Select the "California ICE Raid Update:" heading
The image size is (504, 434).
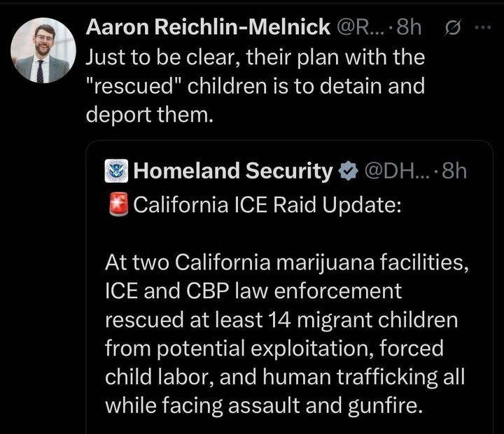pyautogui.click(x=266, y=206)
